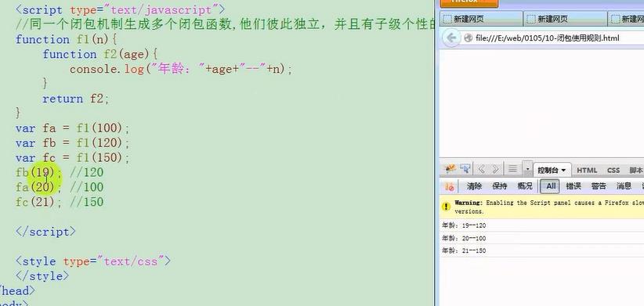The image size is (644, 306).
Task: Place cursor on 'var fb = f1(120);' line
Action: [73, 143]
